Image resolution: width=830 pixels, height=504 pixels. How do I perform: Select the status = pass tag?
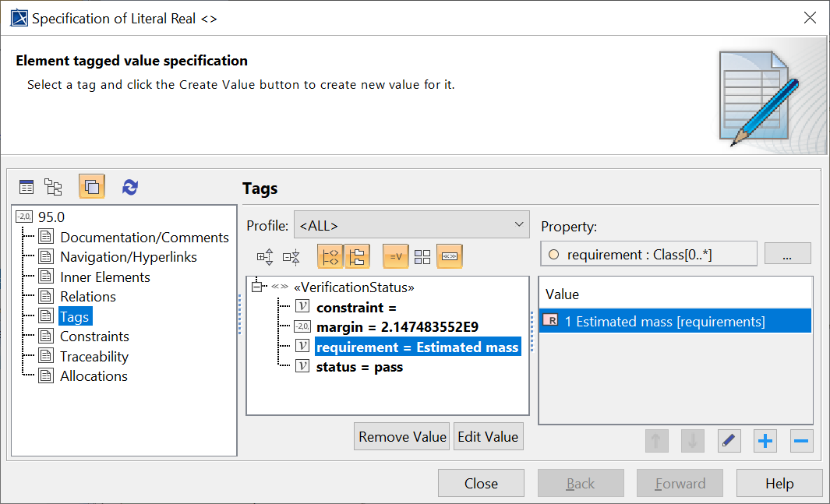[x=358, y=367]
